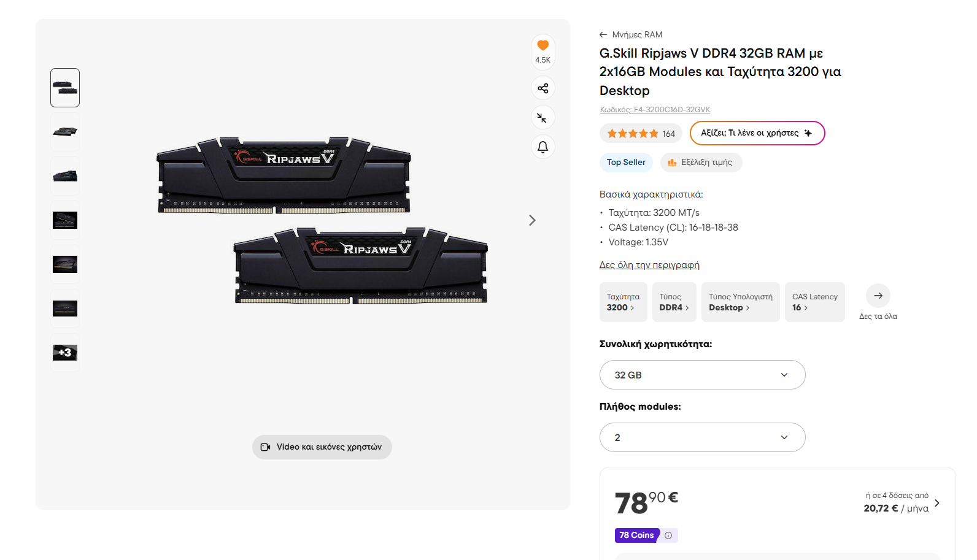Open the Συνολική χωρητικότητα 32 GB dropdown
Viewport: 977px width, 560px height.
tap(702, 375)
